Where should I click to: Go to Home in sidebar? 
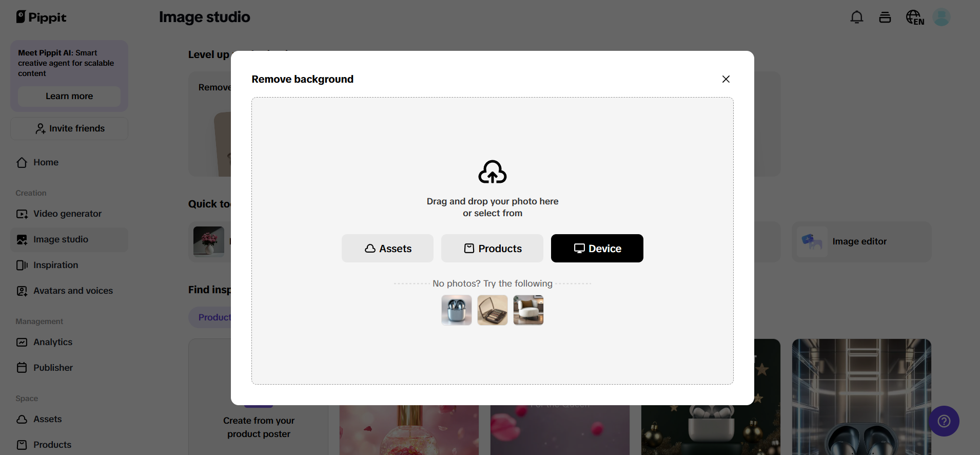pyautogui.click(x=69, y=162)
